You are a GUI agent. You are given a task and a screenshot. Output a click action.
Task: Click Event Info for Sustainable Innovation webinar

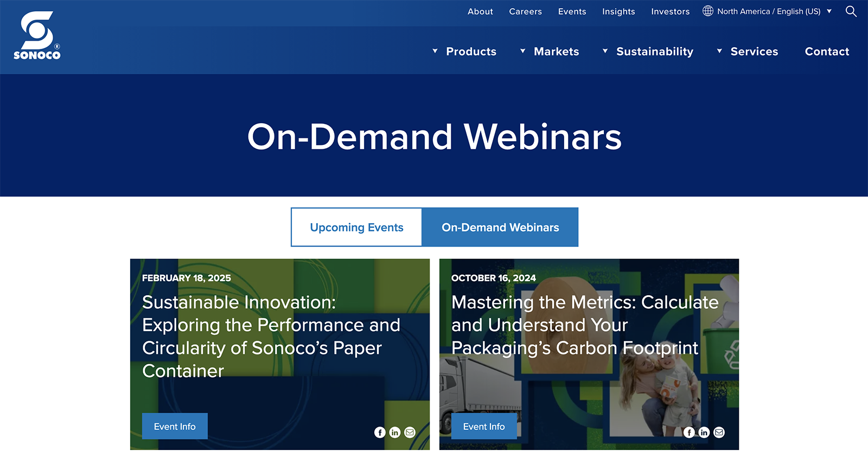click(x=175, y=426)
